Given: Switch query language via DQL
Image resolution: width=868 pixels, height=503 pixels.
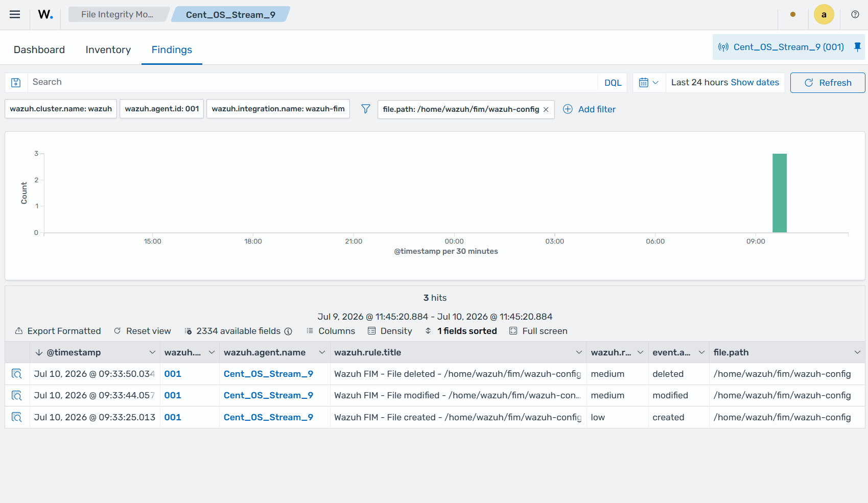Looking at the screenshot, I should [x=613, y=83].
